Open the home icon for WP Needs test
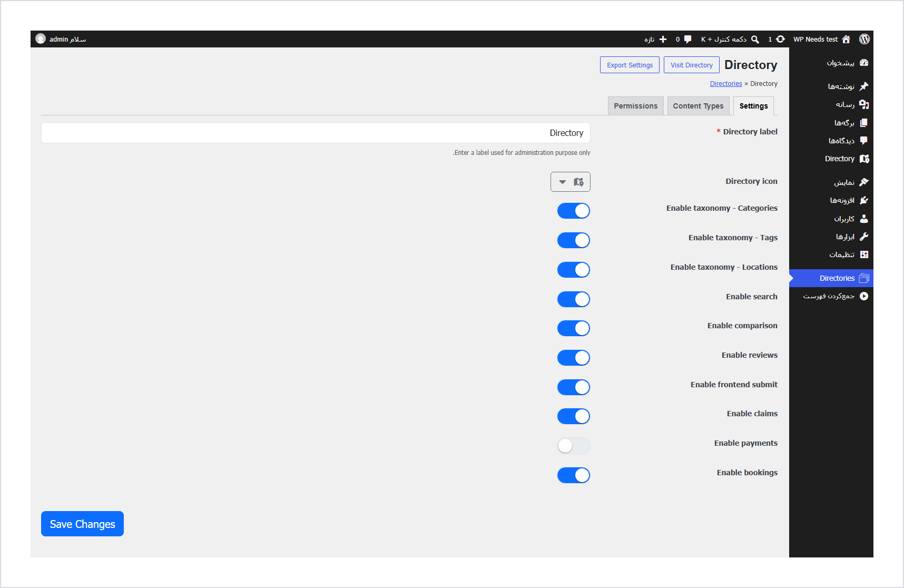Image resolution: width=904 pixels, height=588 pixels. [x=846, y=40]
